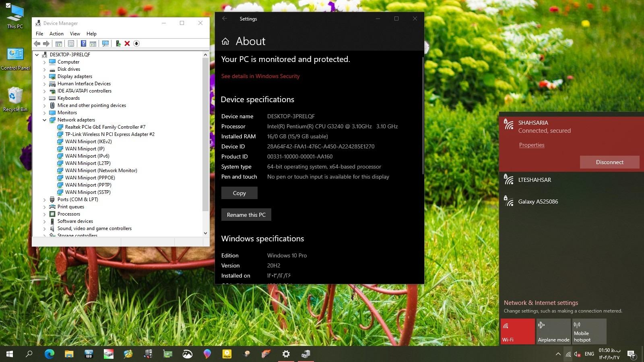Image resolution: width=644 pixels, height=362 pixels.
Task: Click the Properties toolbar icon in Device Manager
Action: [71, 43]
